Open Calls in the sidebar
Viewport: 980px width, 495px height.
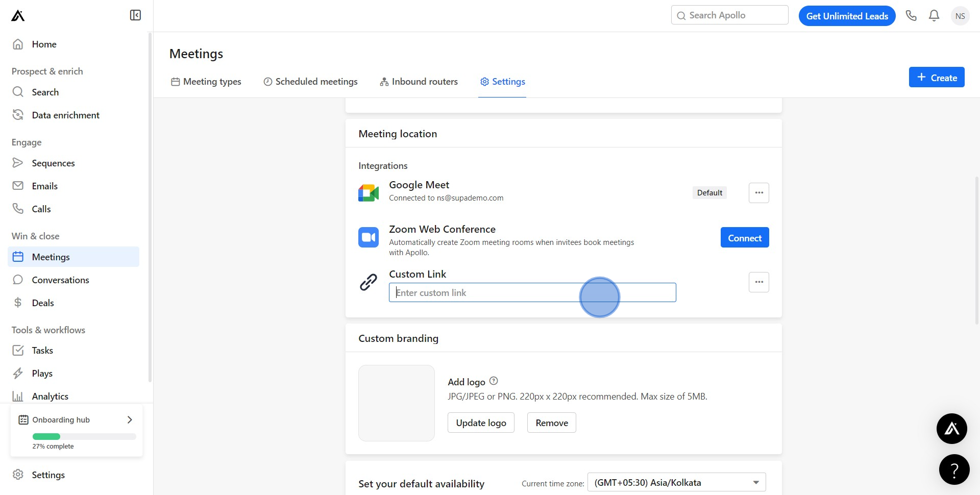click(x=73, y=209)
